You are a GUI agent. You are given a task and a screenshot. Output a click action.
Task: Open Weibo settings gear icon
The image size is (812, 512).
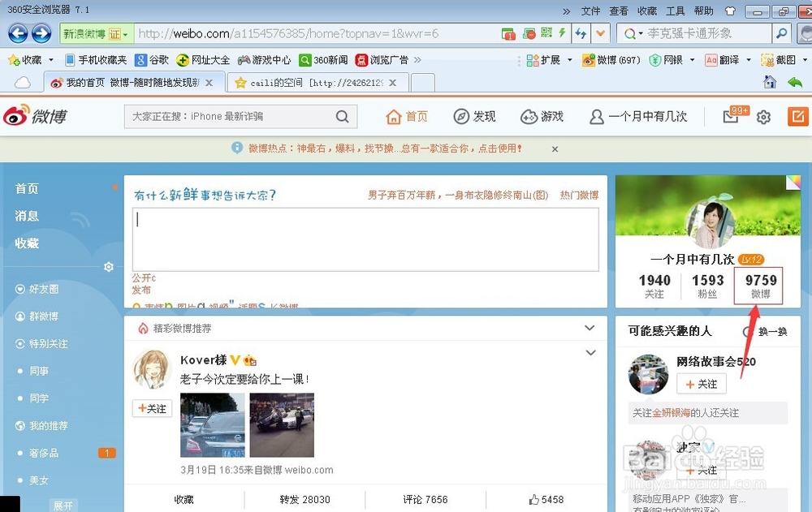(762, 116)
